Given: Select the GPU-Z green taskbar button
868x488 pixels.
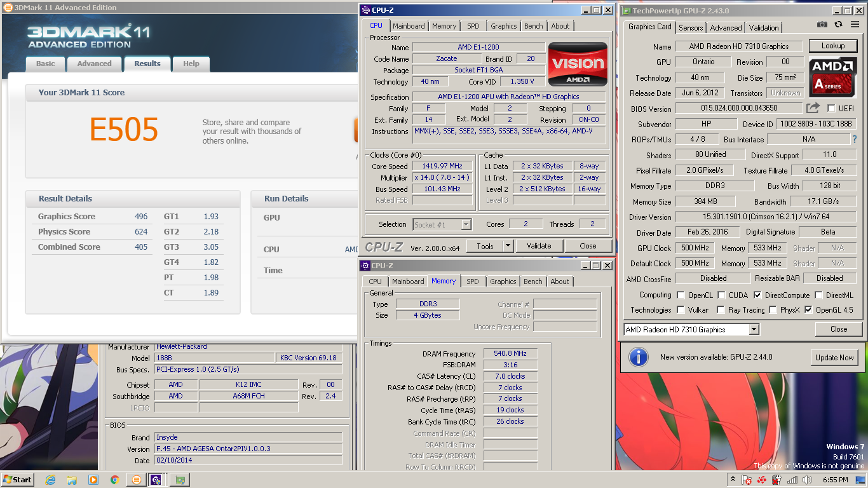Looking at the screenshot, I should (180, 480).
